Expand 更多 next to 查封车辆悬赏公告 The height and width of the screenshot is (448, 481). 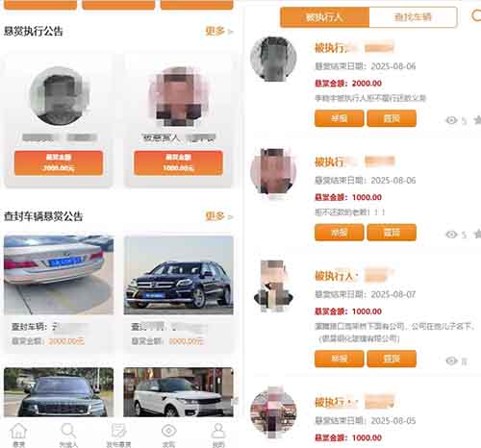point(218,216)
